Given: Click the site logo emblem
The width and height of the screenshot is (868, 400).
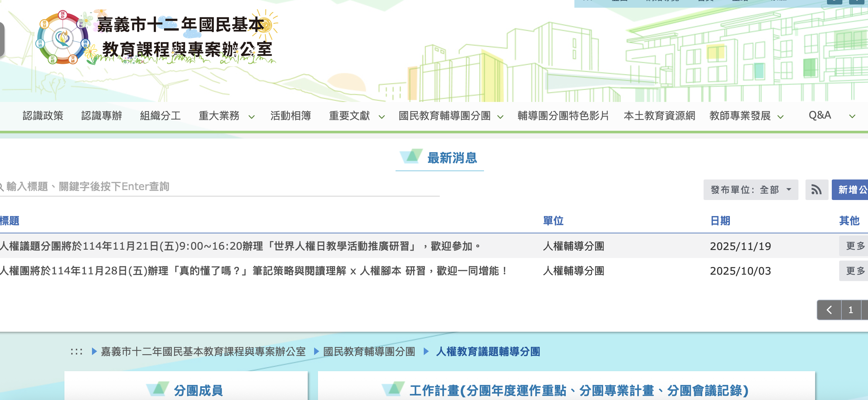Looking at the screenshot, I should point(62,37).
